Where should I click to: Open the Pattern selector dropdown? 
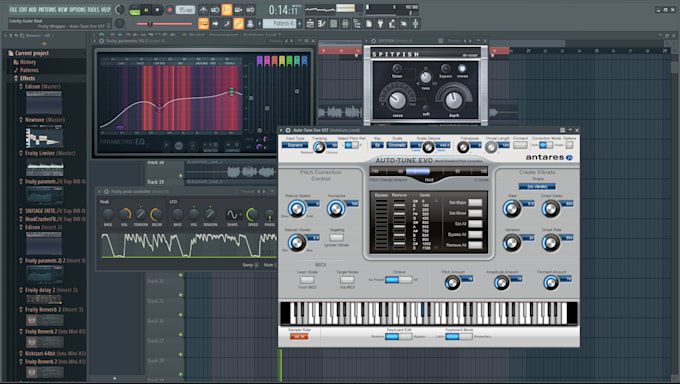coord(279,23)
